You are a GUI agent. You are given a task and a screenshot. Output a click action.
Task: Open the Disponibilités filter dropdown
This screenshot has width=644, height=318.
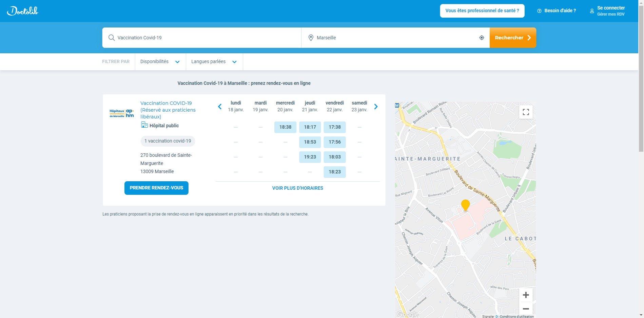coord(160,62)
